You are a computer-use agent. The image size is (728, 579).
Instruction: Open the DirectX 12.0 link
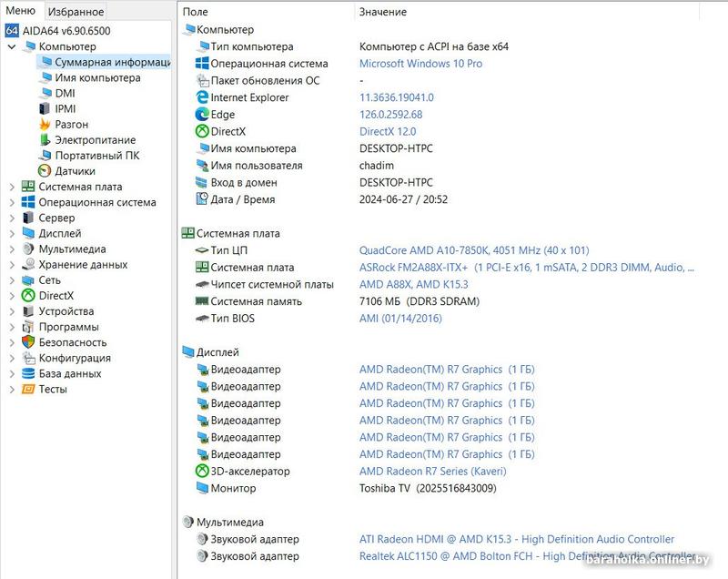click(388, 131)
